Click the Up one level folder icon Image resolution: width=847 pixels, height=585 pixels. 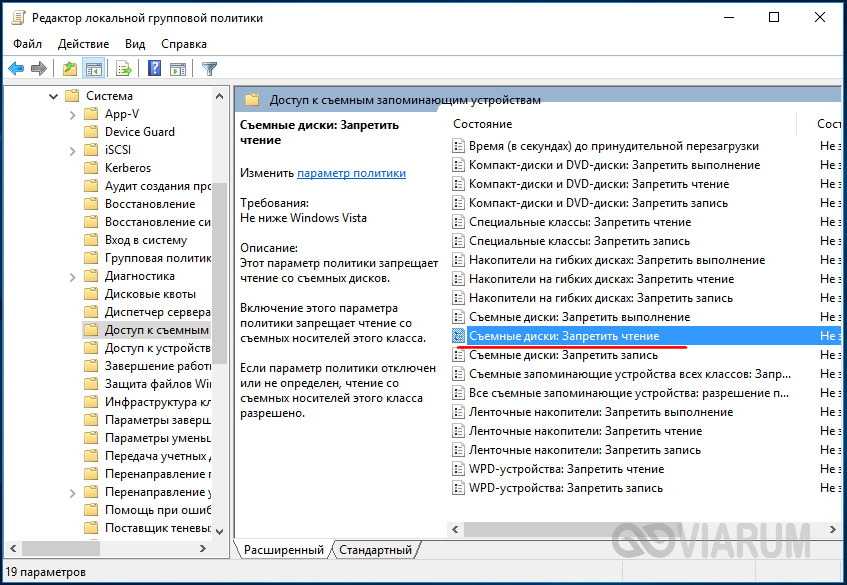tap(70, 69)
